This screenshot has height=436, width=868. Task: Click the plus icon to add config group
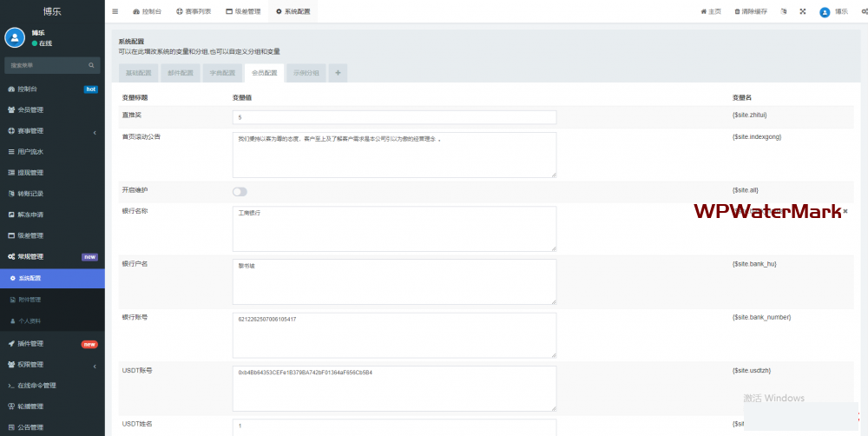(x=338, y=73)
